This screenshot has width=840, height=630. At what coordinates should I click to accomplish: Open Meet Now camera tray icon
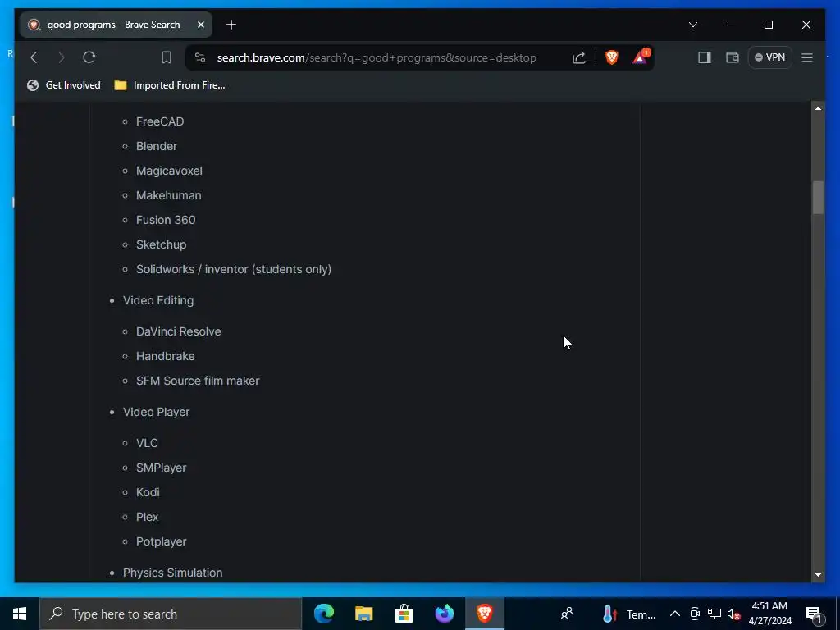point(695,614)
